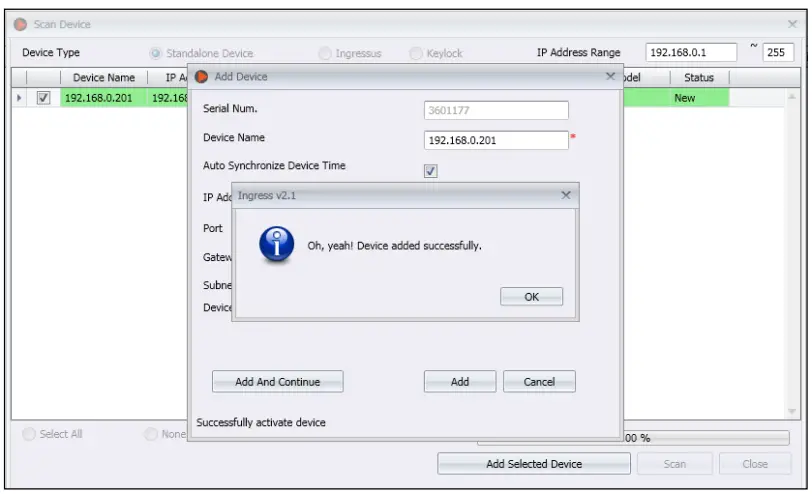Viewport: 812px width, 494px height.
Task: Click the Add button in Add Device
Action: [460, 382]
